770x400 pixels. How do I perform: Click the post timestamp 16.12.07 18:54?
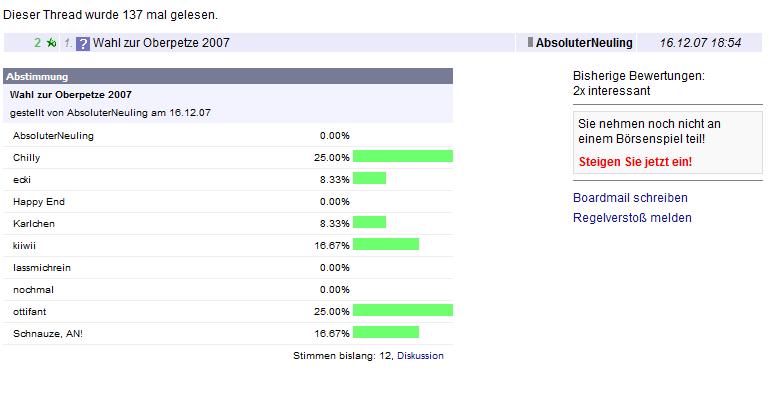coord(700,43)
